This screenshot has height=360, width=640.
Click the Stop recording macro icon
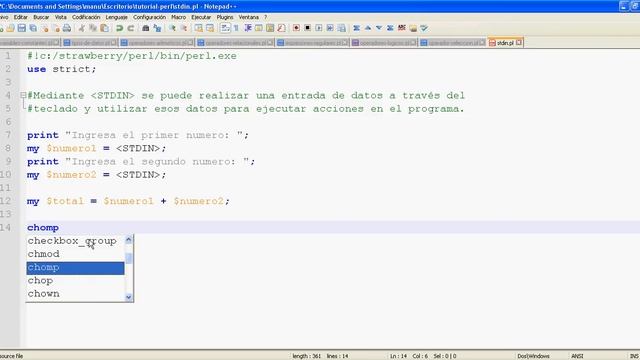(x=307, y=28)
